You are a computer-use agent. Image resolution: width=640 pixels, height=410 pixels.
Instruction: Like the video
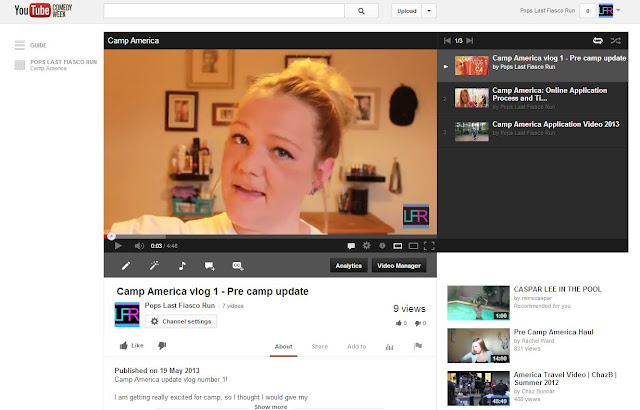131,346
